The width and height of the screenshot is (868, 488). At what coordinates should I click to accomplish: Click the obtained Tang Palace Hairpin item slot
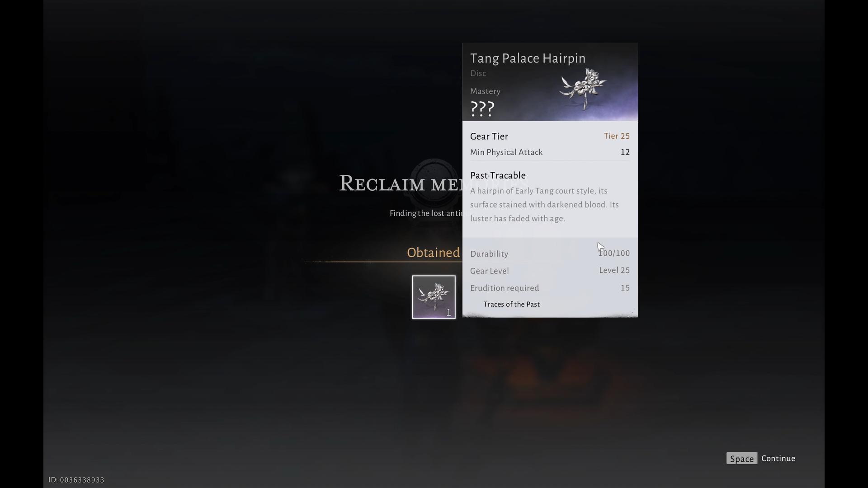pos(434,297)
